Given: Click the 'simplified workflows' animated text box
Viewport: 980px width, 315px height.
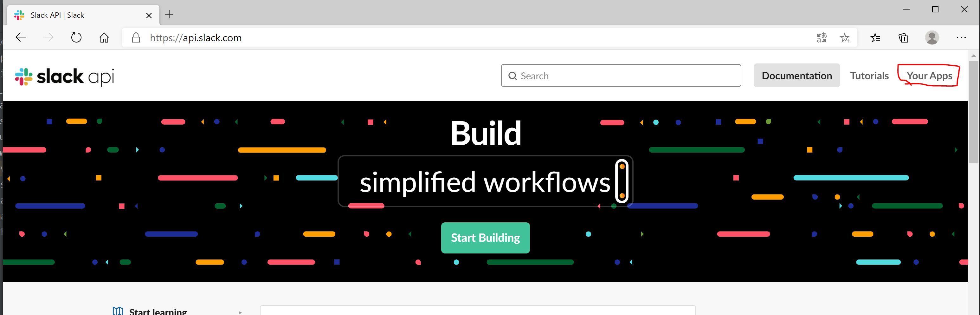Looking at the screenshot, I should [x=485, y=181].
